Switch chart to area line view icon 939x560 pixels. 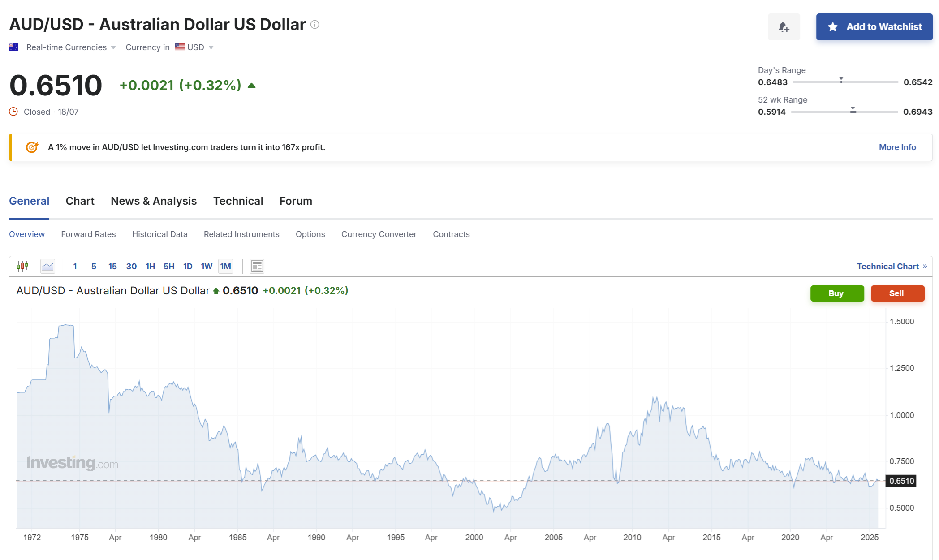[x=47, y=266]
